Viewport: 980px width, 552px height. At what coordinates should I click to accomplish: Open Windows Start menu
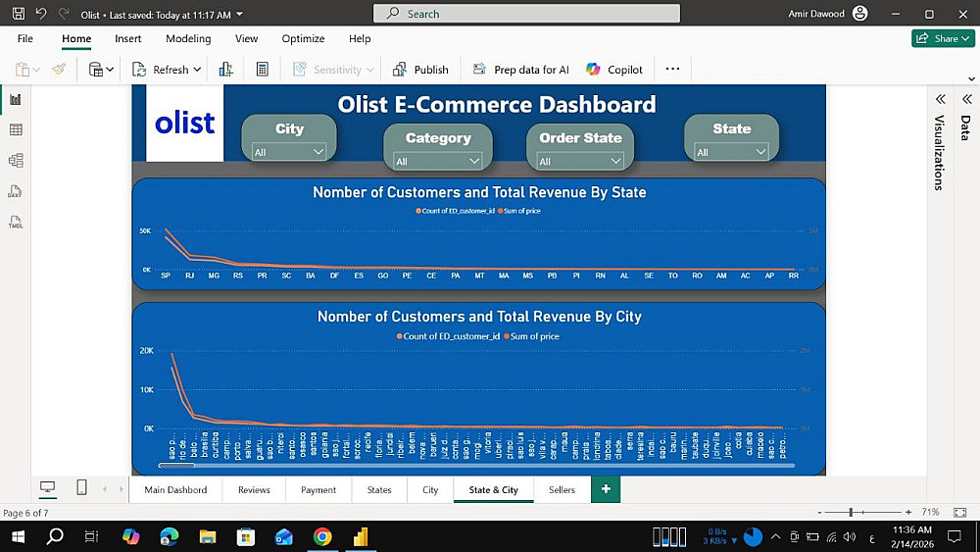point(18,536)
